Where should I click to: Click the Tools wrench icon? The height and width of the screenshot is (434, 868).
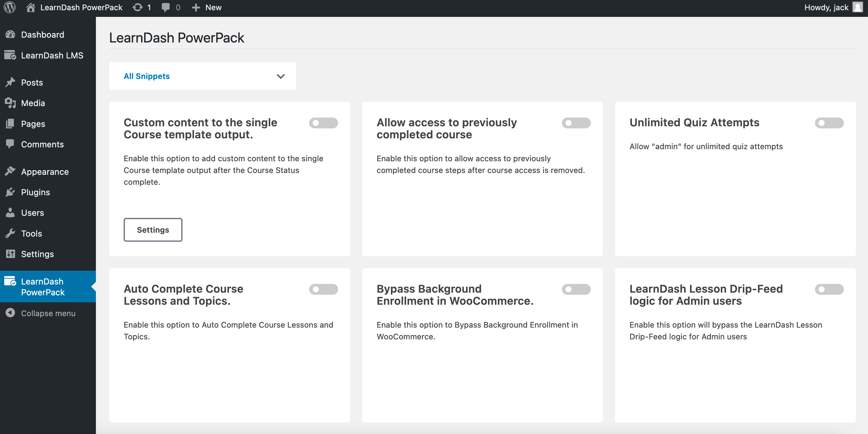(11, 233)
